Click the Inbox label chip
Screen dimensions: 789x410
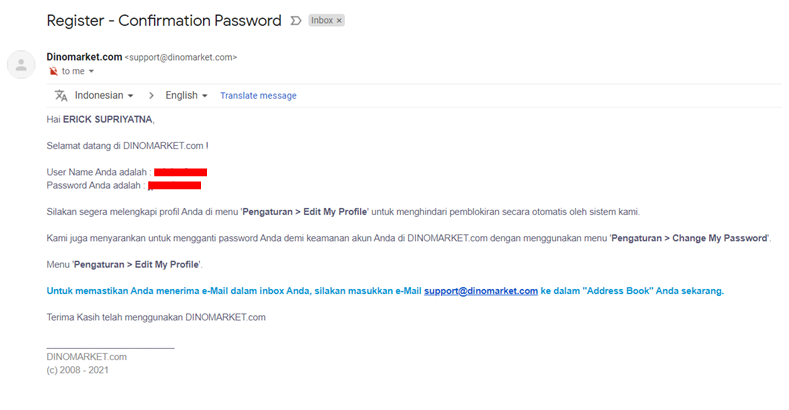(322, 21)
